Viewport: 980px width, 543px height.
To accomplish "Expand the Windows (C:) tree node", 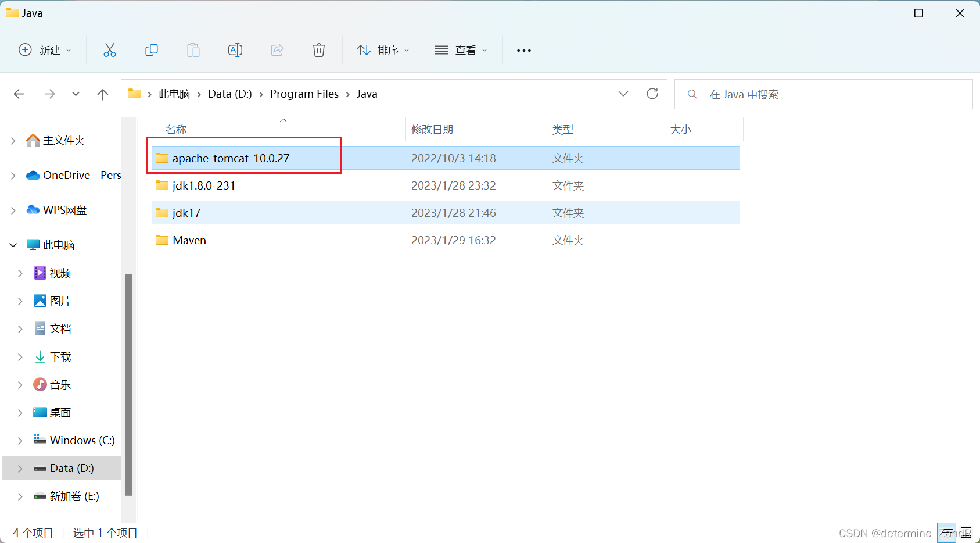I will 20,441.
